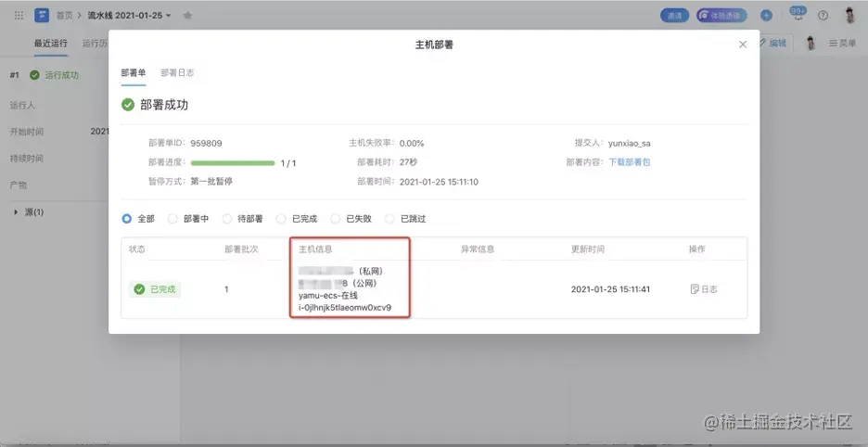Click the 主机部署 dialog title

pos(434,45)
